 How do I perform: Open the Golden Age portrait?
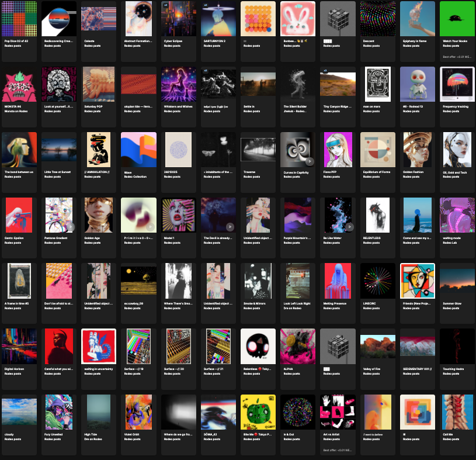click(99, 215)
